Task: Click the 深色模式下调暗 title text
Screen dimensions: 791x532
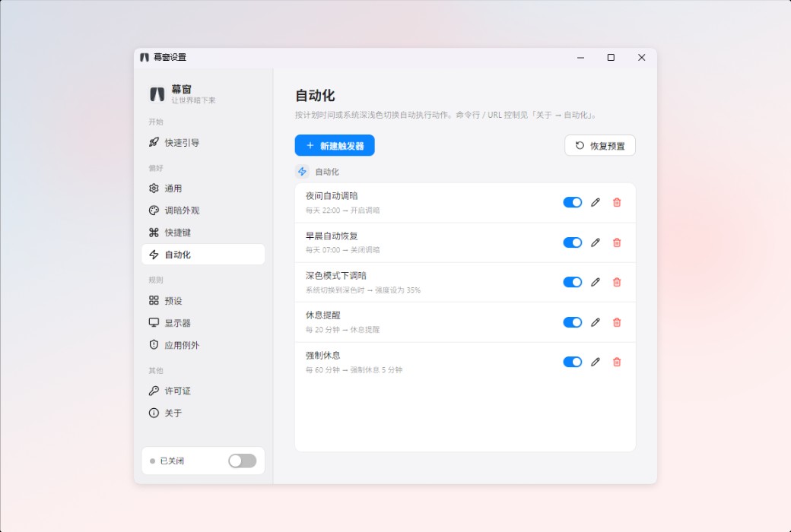Action: coord(336,275)
